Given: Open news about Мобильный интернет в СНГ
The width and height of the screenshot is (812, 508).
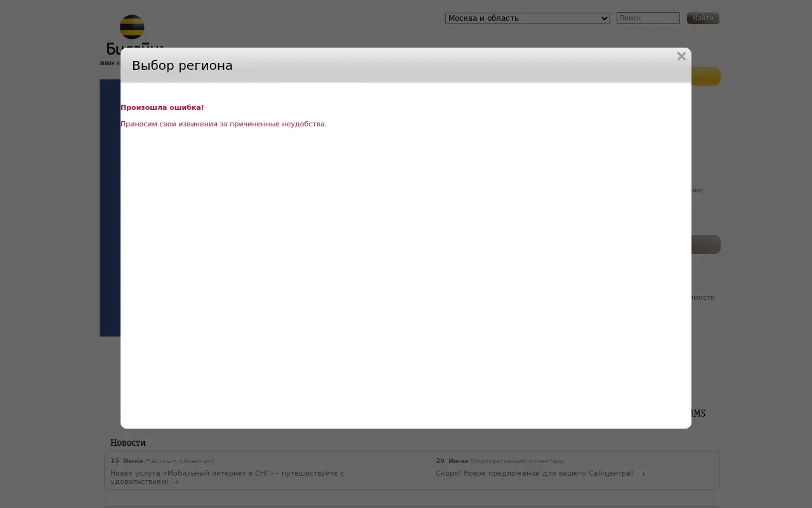Looking at the screenshot, I should (x=227, y=478).
